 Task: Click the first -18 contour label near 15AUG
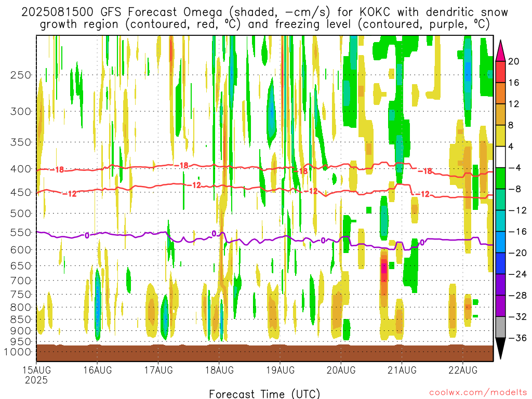point(57,170)
